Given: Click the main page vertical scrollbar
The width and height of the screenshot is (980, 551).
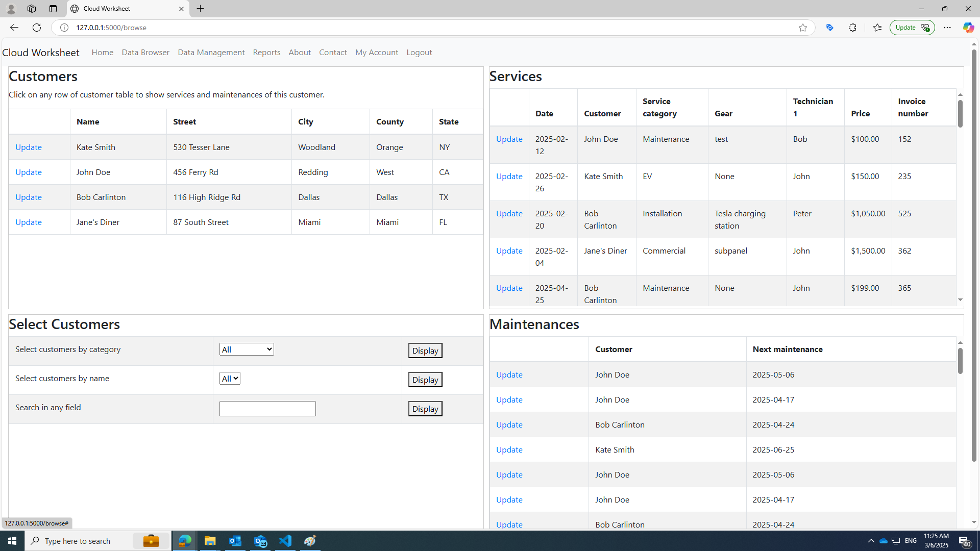Looking at the screenshot, I should [x=974, y=256].
